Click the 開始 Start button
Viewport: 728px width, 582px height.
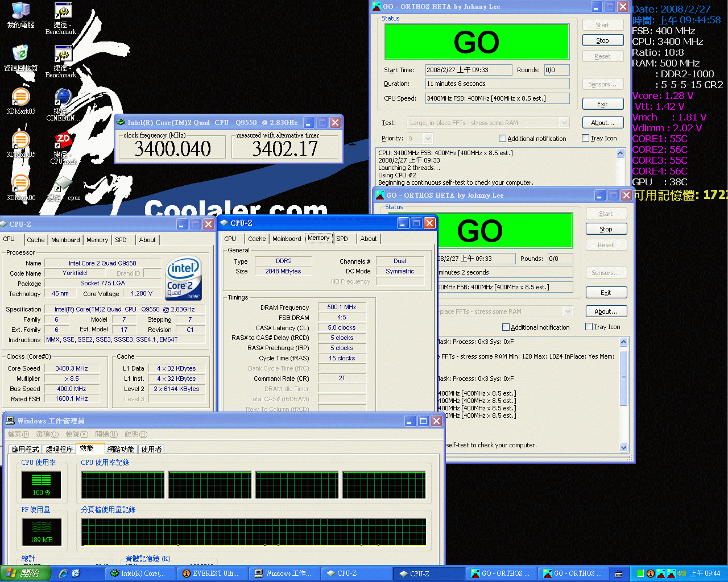[25, 573]
